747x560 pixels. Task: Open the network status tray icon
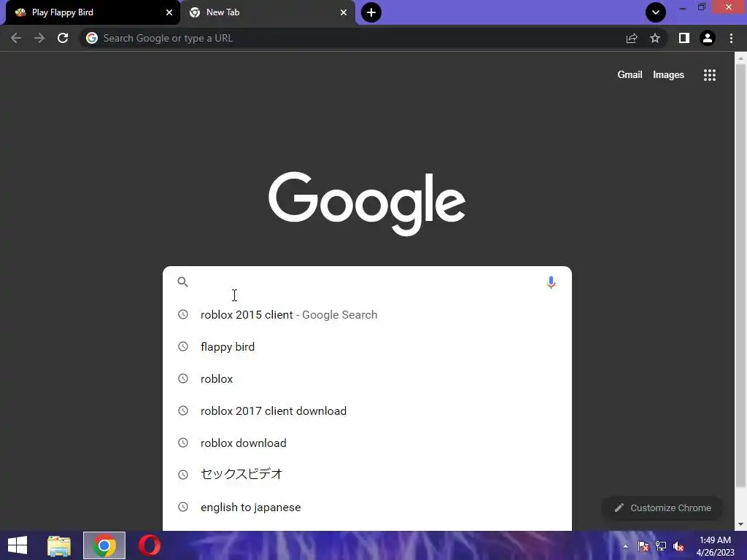click(661, 546)
